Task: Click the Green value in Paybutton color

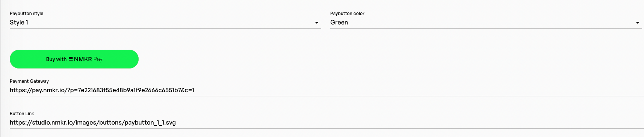Action: coord(339,23)
